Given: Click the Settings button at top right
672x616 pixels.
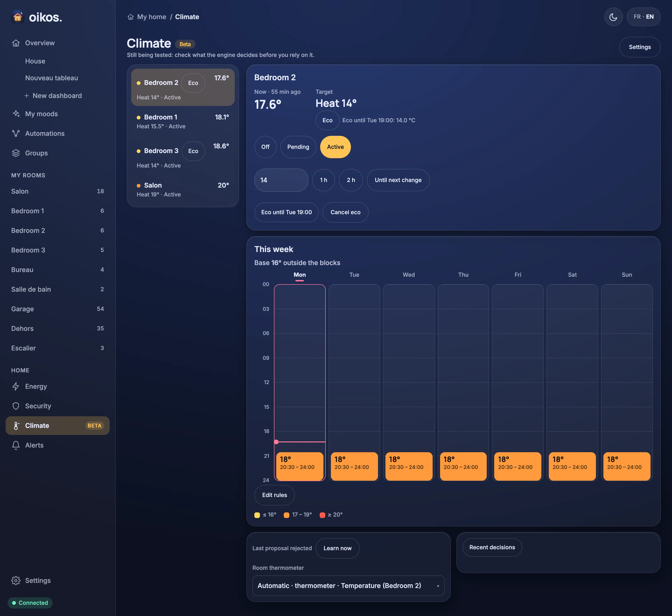Looking at the screenshot, I should (x=640, y=47).
